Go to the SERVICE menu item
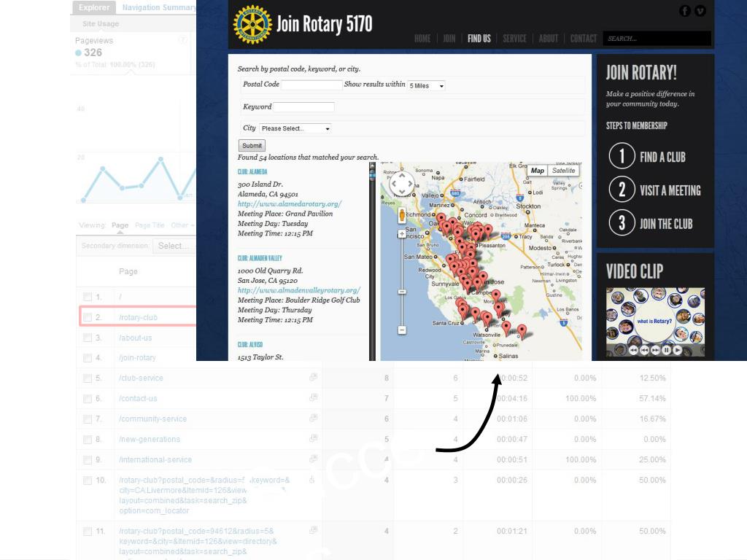Viewport: 747px width, 560px height. 514,39
